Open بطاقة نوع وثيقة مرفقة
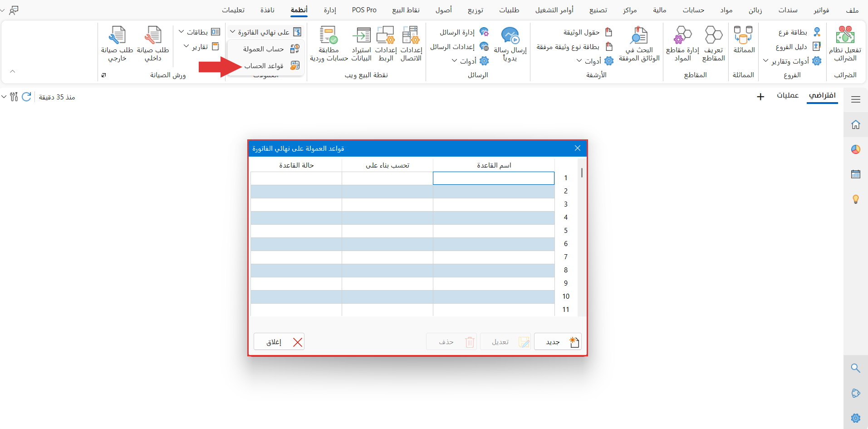 click(575, 47)
